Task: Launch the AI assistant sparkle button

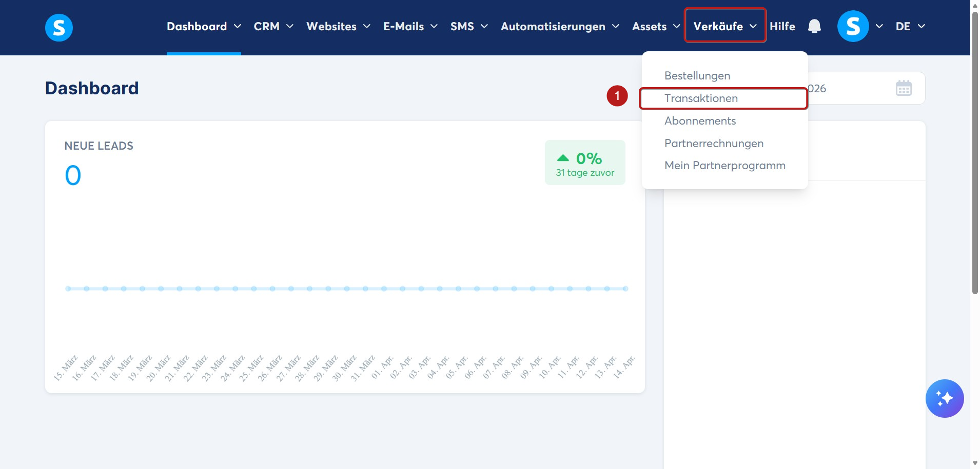Action: [945, 398]
